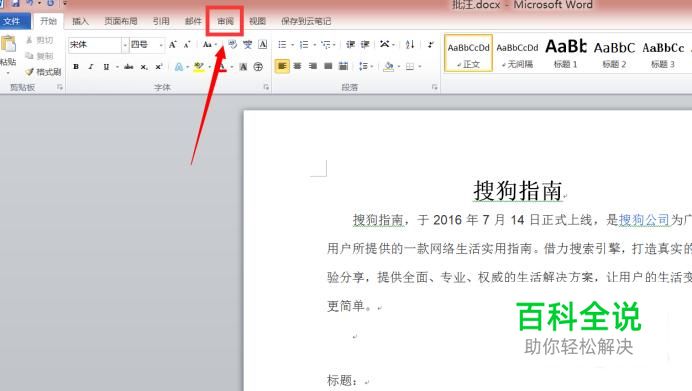Switch to the References (引用) tab
This screenshot has height=391, width=692.
pyautogui.click(x=161, y=21)
